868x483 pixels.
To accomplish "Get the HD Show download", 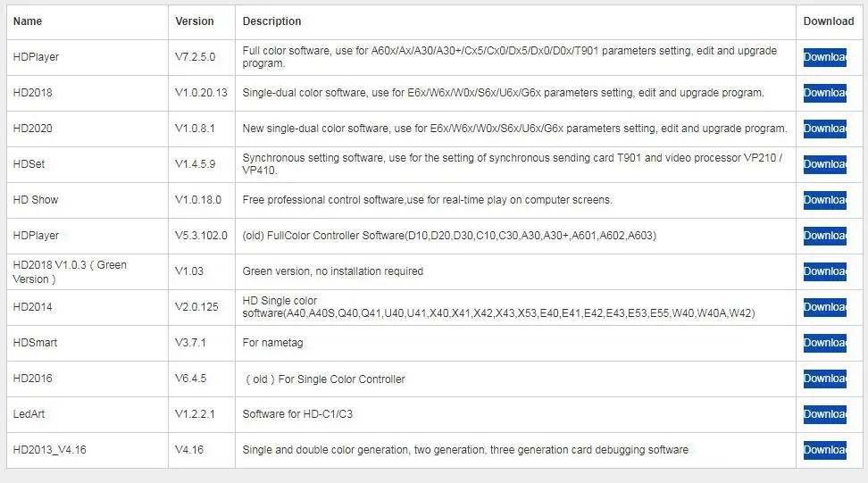I will (x=824, y=200).
